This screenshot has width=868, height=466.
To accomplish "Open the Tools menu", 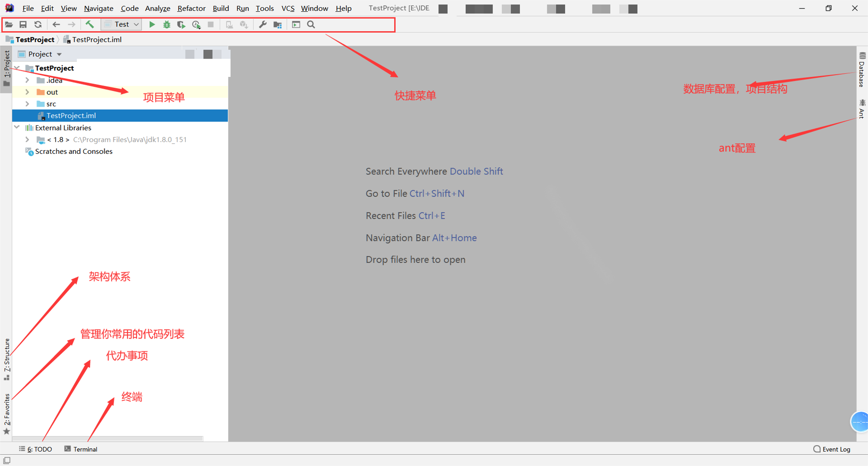I will (x=265, y=8).
